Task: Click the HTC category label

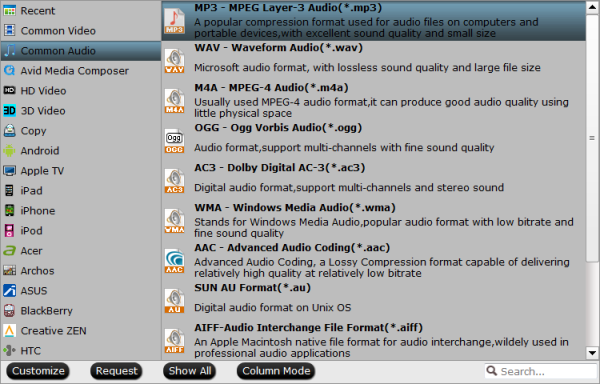Action: (31, 350)
